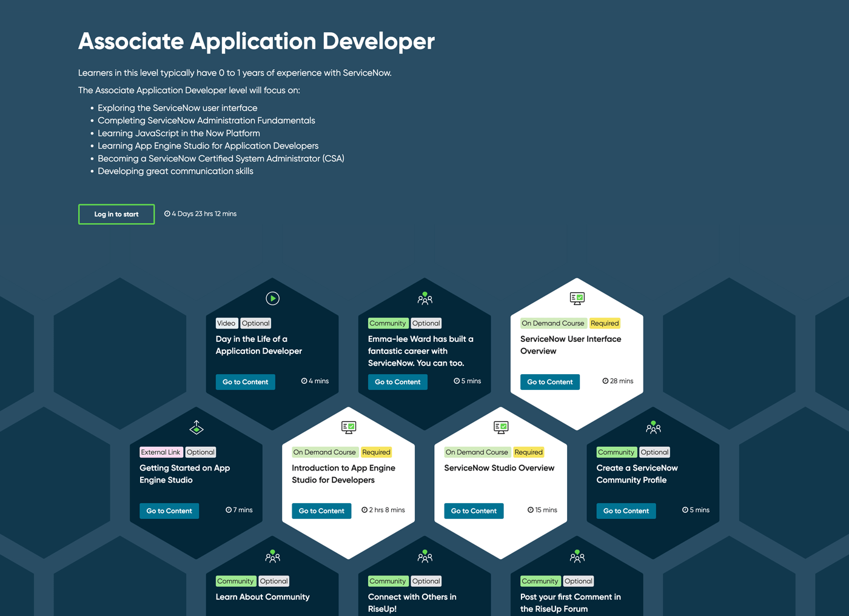This screenshot has height=616, width=849.
Task: Click bullet Developing great communication skills
Action: coord(176,171)
